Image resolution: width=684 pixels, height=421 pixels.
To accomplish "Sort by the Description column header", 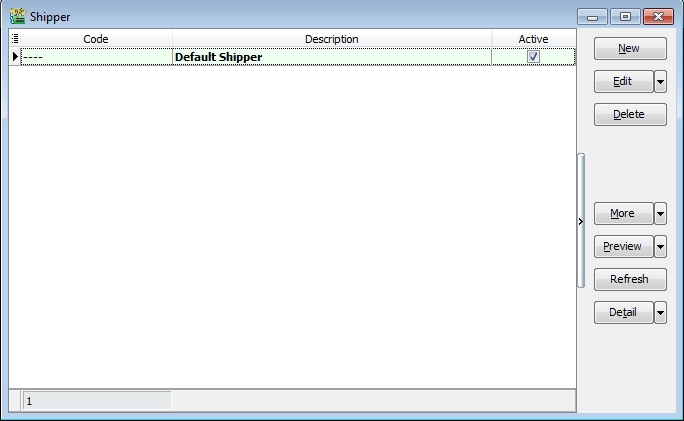I will 332,39.
